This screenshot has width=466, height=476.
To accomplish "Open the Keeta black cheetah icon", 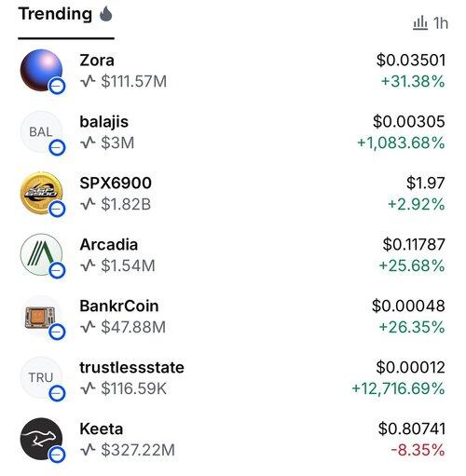I will click(x=41, y=439).
